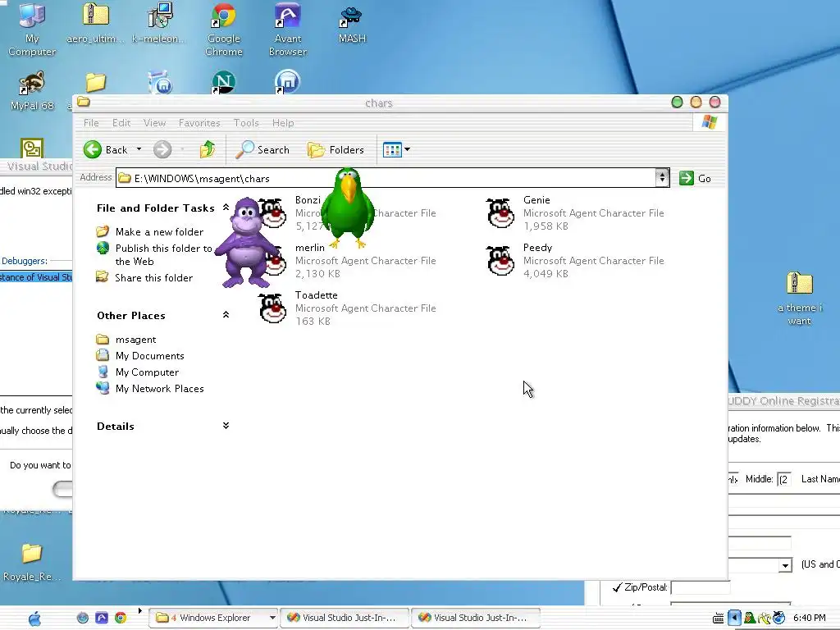This screenshot has width=840, height=630.
Task: Open the Back history dropdown arrow
Action: (139, 149)
